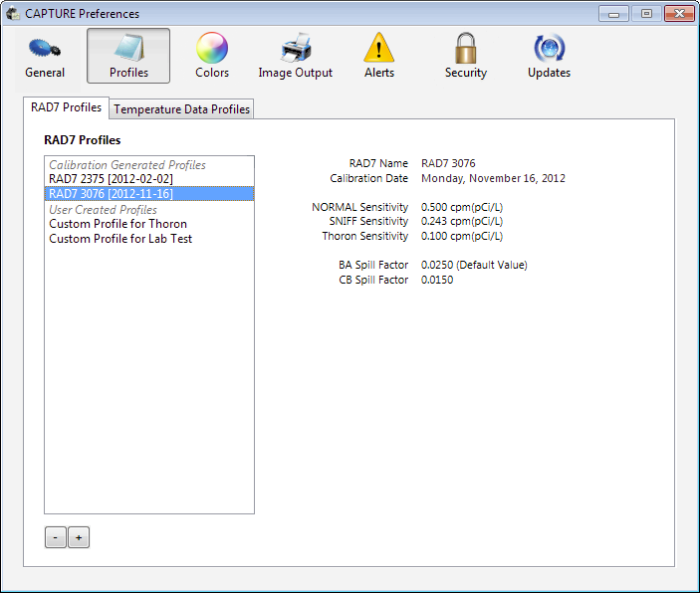Click BA Spill Factor value 0.0250
This screenshot has width=700, height=593.
click(474, 265)
